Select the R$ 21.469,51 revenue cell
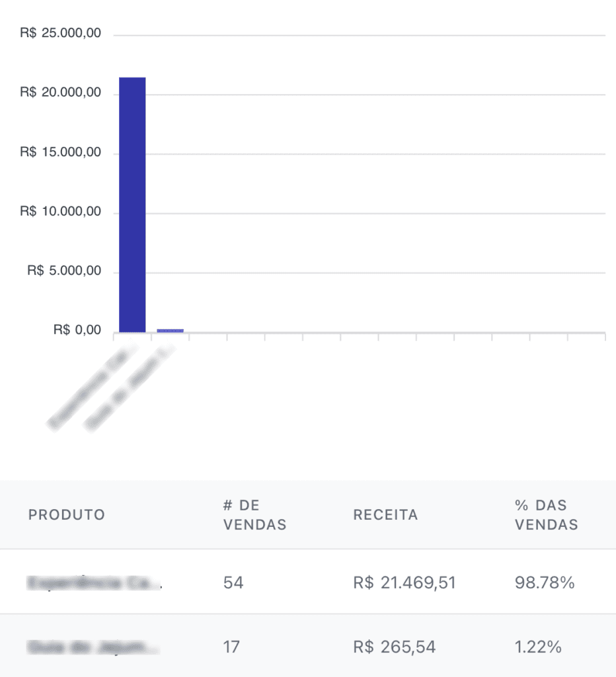 coord(404,582)
